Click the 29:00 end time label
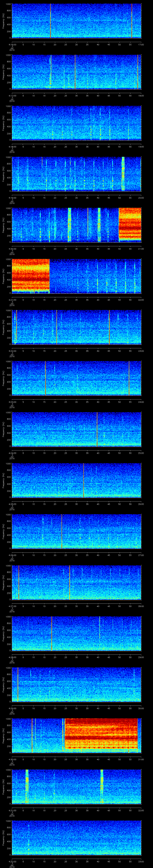Screen dimensions: 153x868 pyautogui.click(x=141, y=657)
